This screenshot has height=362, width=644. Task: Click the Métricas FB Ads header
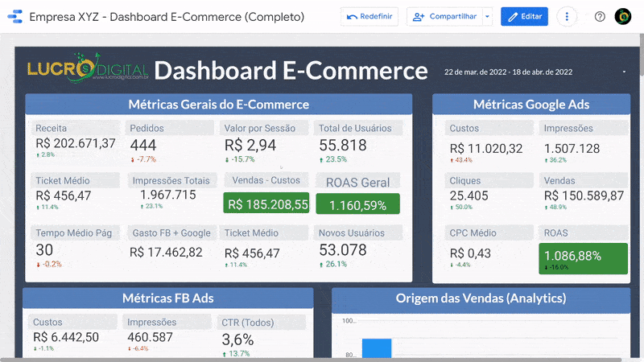[x=167, y=298]
